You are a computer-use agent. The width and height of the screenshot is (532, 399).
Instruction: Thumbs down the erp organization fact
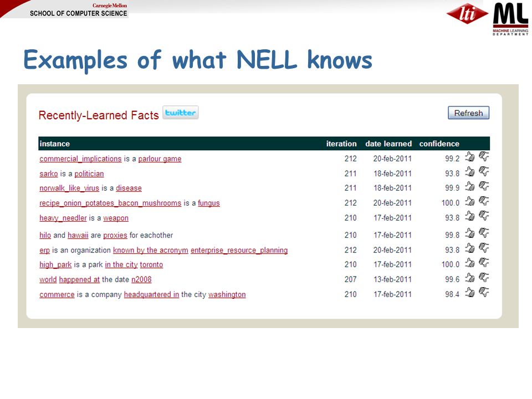(x=484, y=248)
